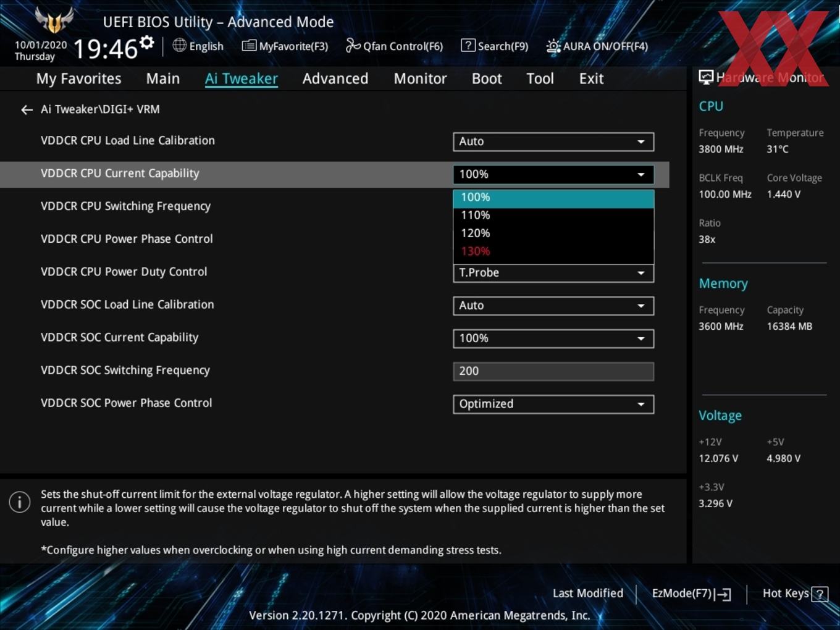
Task: Open Hot Keys help
Action: tap(795, 594)
